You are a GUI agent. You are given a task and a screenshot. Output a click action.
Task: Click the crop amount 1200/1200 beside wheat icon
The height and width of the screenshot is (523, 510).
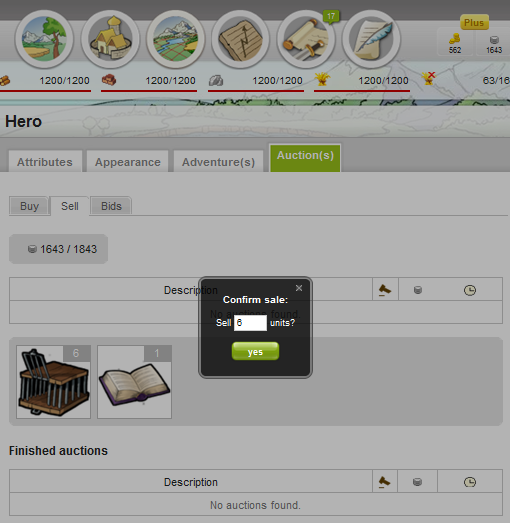[383, 80]
